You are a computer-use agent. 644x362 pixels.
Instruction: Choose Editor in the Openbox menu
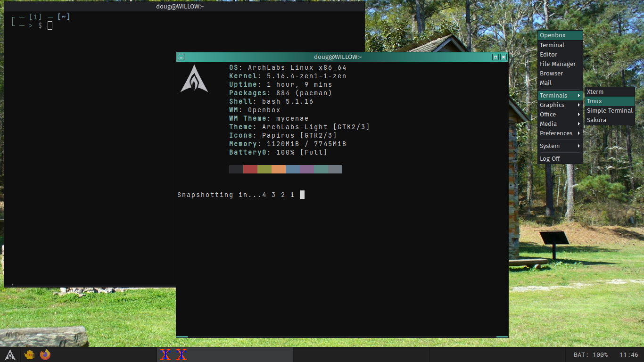(560, 55)
